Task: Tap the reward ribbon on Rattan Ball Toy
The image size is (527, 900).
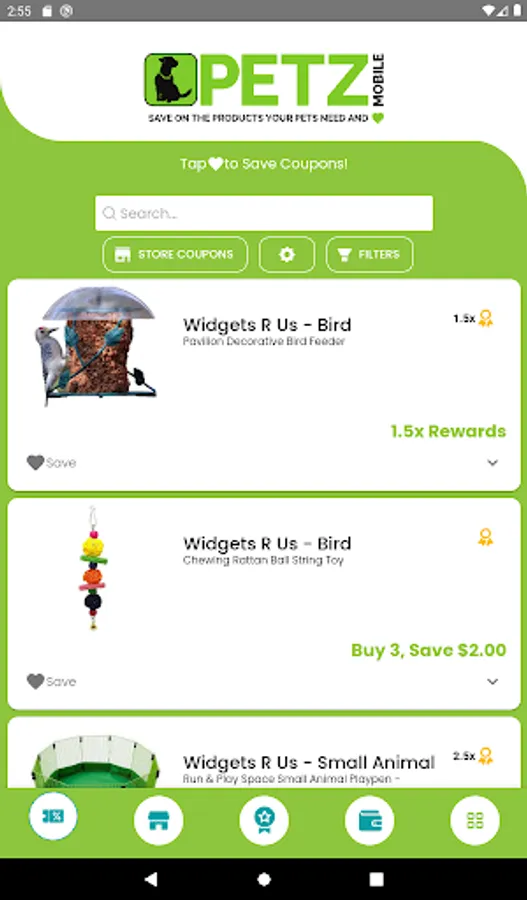Action: click(x=485, y=537)
